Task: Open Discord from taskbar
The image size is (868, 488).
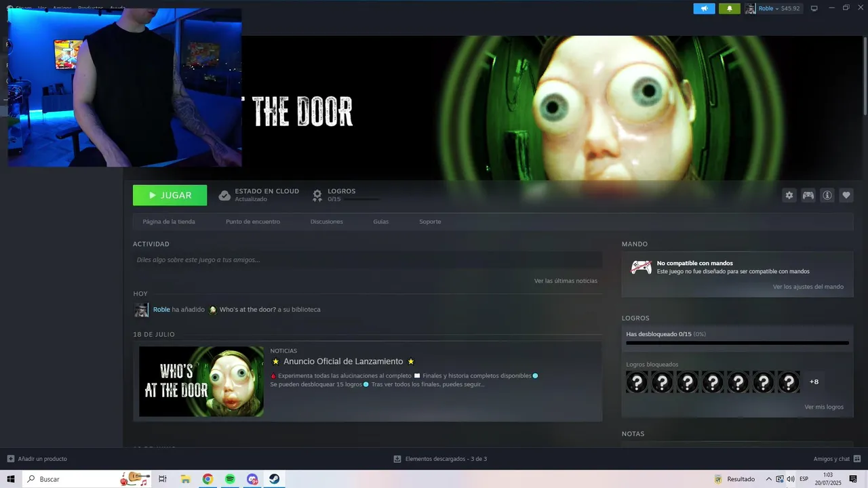Action: click(x=252, y=479)
